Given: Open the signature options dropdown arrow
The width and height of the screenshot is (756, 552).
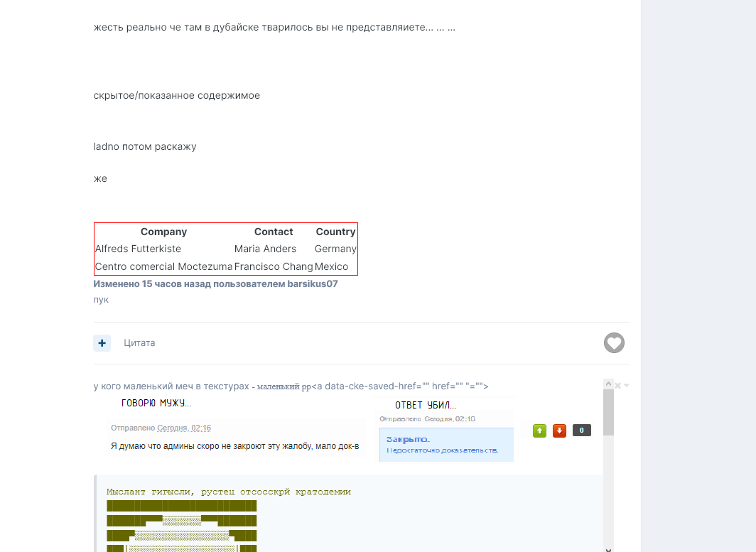Looking at the screenshot, I should (x=627, y=386).
